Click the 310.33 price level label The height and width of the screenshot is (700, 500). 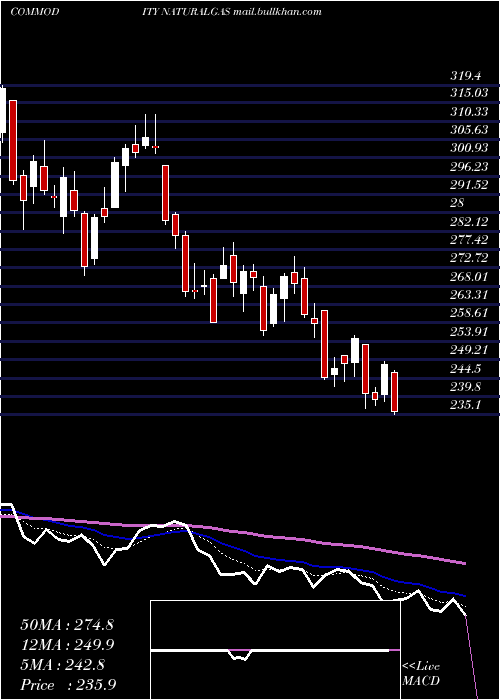click(469, 111)
